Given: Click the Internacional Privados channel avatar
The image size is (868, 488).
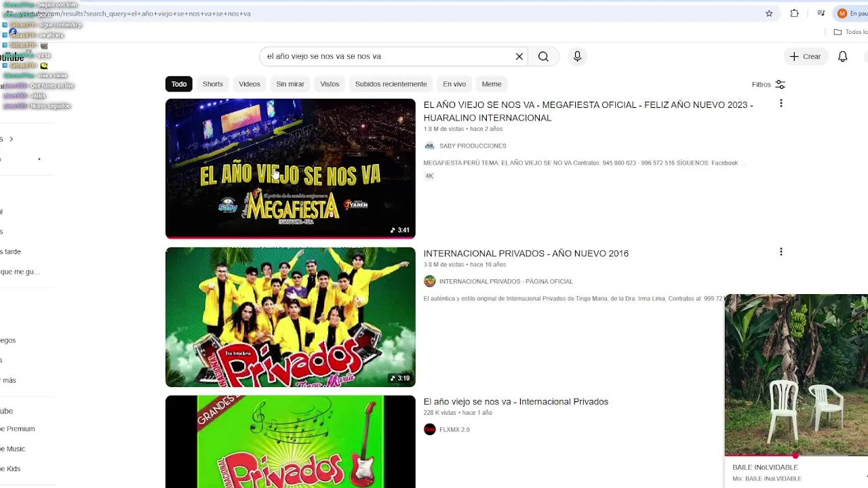Looking at the screenshot, I should [x=429, y=281].
